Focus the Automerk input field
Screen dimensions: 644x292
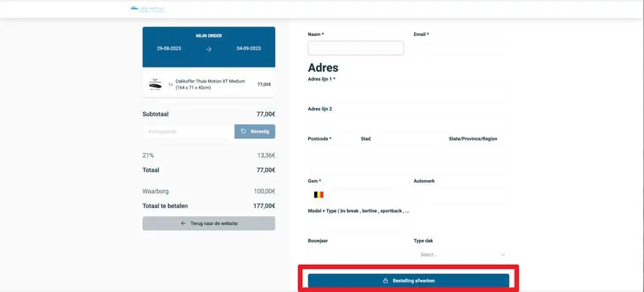[x=462, y=195]
